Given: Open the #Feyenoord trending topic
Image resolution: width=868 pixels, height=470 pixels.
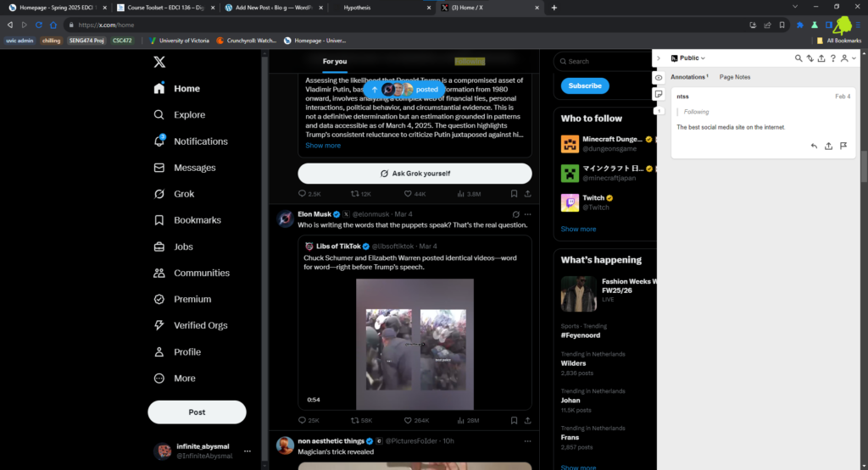Looking at the screenshot, I should pos(580,335).
